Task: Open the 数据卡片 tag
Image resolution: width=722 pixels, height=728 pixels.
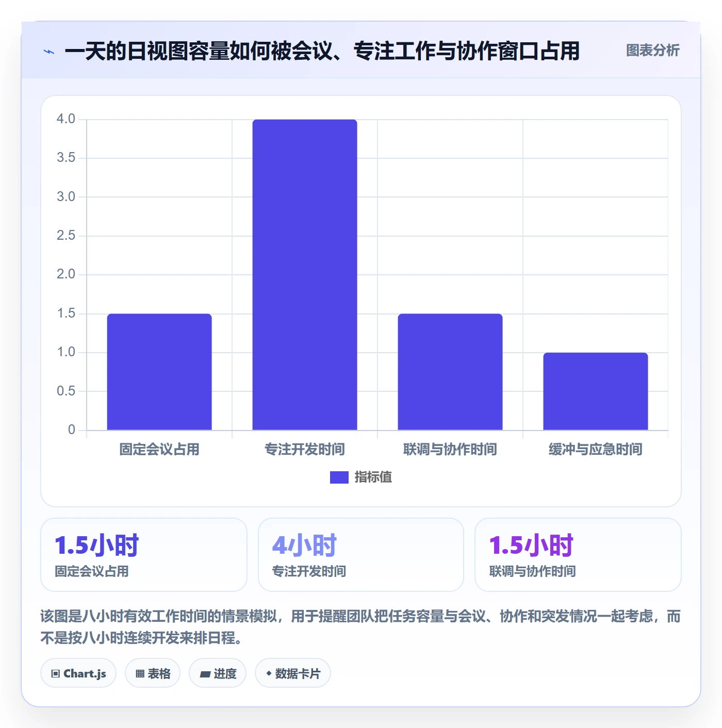Action: 293,673
